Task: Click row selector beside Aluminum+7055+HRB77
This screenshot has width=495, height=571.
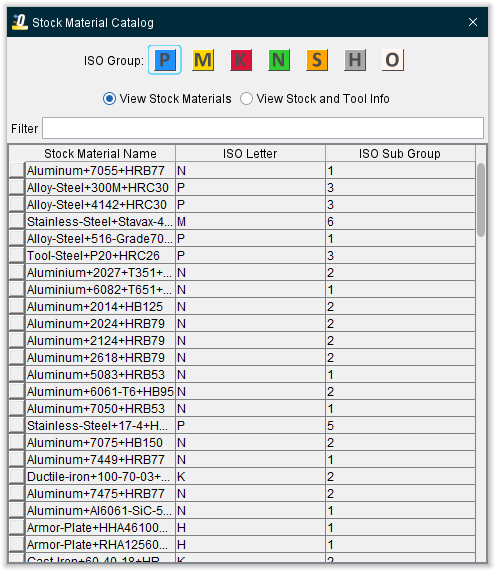Action: pyautogui.click(x=17, y=170)
